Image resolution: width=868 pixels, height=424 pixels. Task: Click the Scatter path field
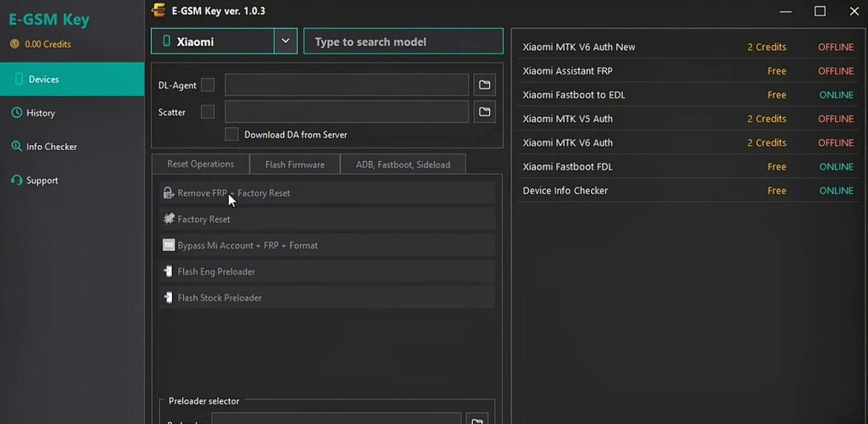(347, 112)
